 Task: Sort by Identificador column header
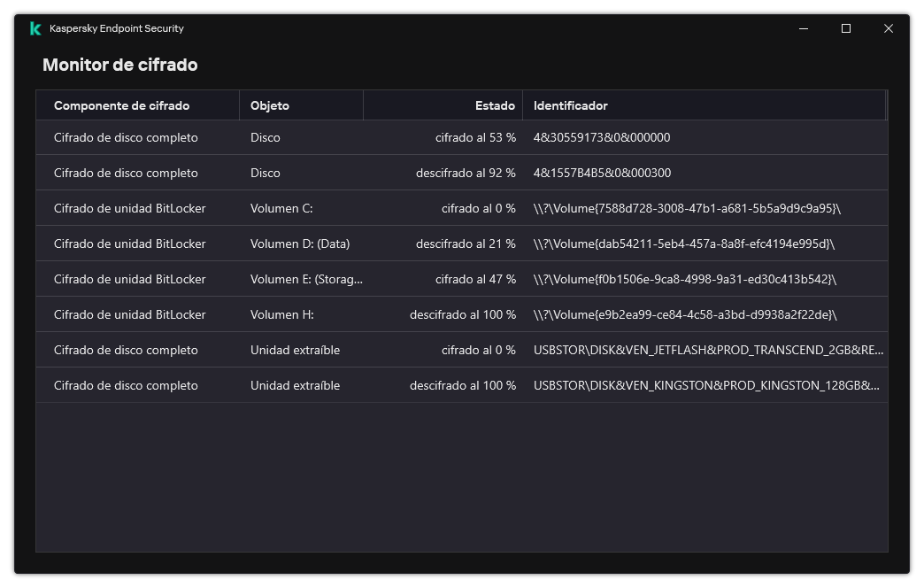[571, 105]
